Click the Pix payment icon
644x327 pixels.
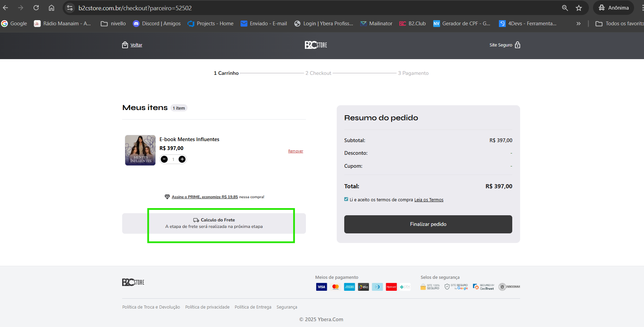coord(405,287)
